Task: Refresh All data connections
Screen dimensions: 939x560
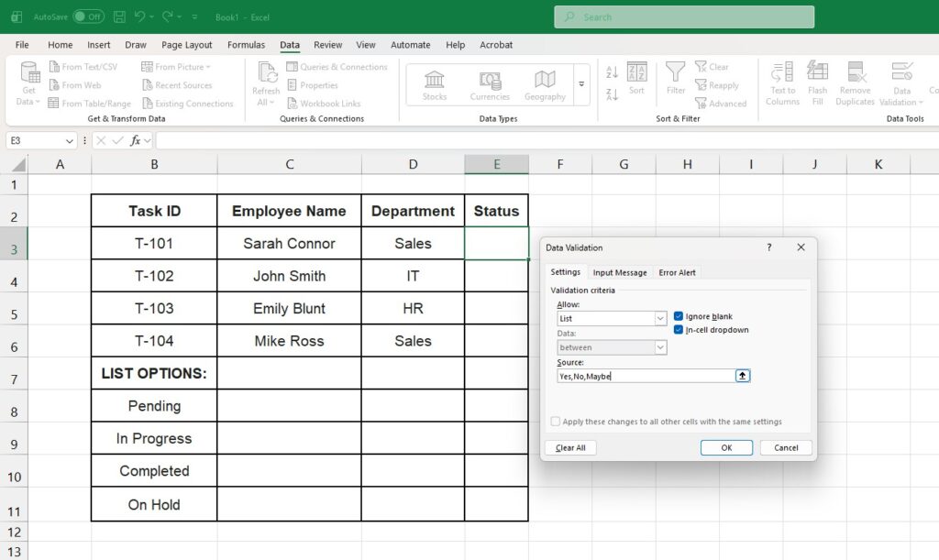Action: [266, 84]
